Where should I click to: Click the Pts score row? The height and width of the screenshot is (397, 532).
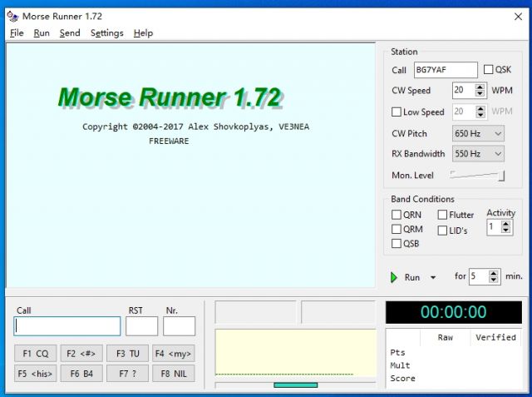coord(397,353)
